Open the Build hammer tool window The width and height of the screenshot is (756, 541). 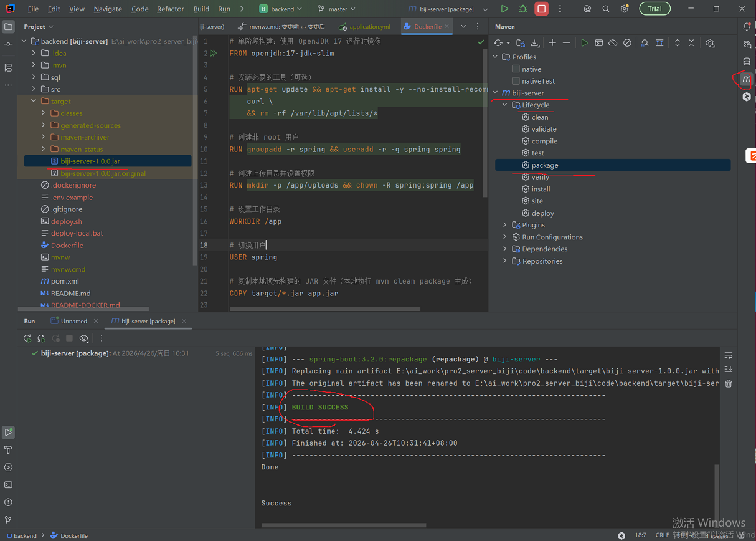click(x=8, y=449)
